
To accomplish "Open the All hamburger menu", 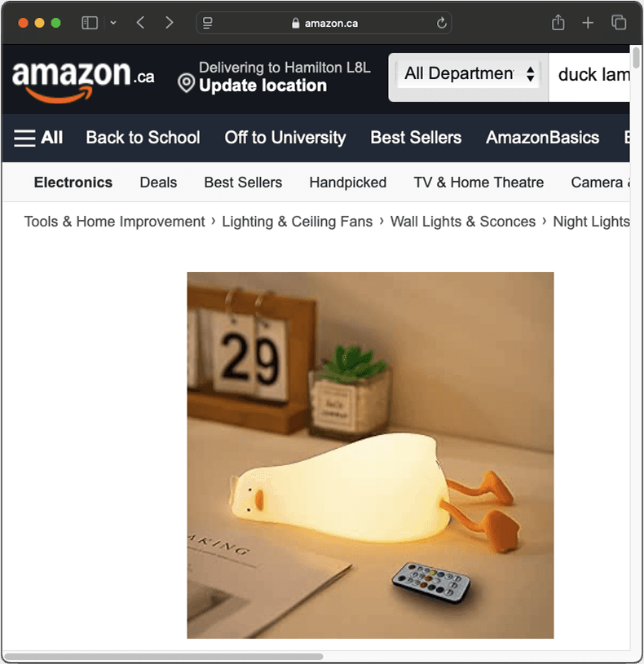I will [38, 138].
